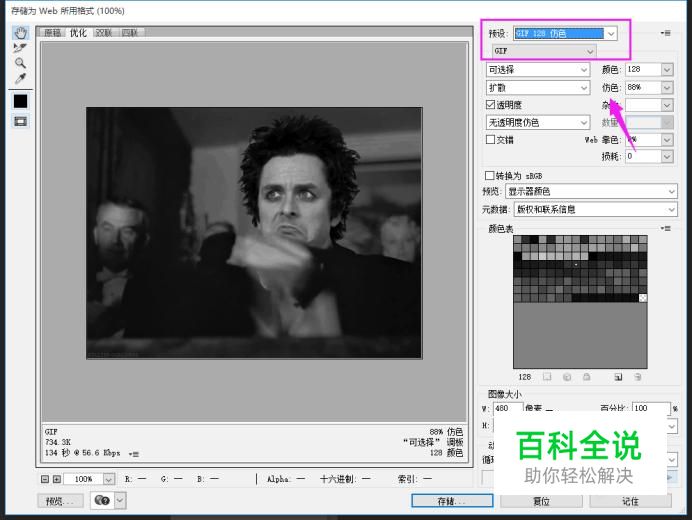
Task: Open the 颜色表 panel menu icon
Action: point(666,228)
